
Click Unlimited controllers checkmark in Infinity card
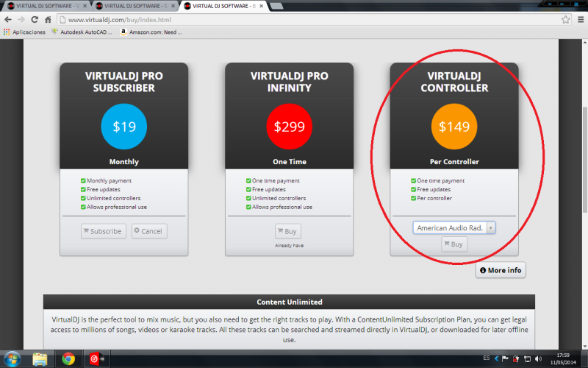(x=248, y=198)
